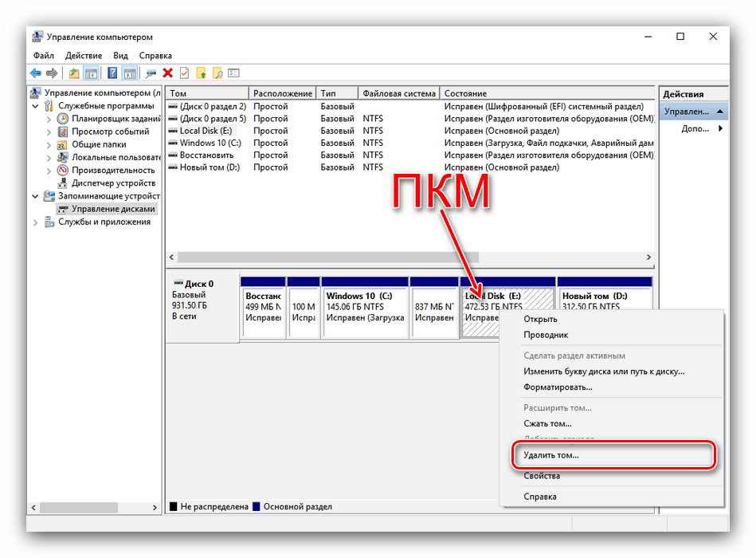756x558 pixels.
Task: Choose Проводник in the context menu
Action: pos(611,335)
